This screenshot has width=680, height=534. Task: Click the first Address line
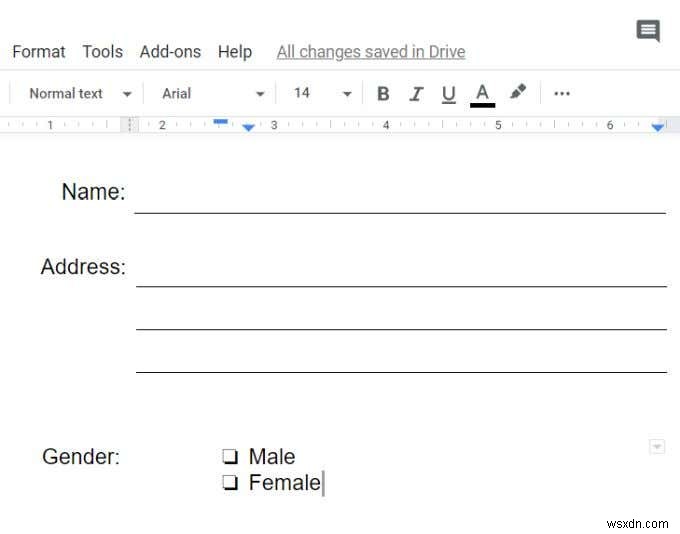tap(401, 286)
